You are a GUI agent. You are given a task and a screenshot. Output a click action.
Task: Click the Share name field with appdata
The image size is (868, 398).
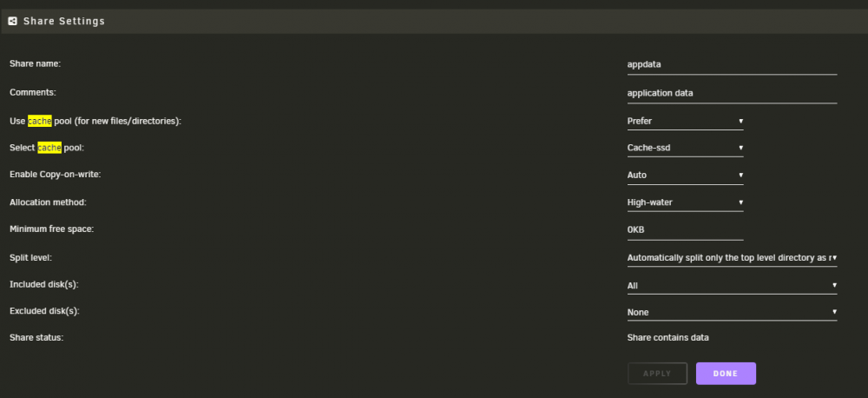point(732,64)
